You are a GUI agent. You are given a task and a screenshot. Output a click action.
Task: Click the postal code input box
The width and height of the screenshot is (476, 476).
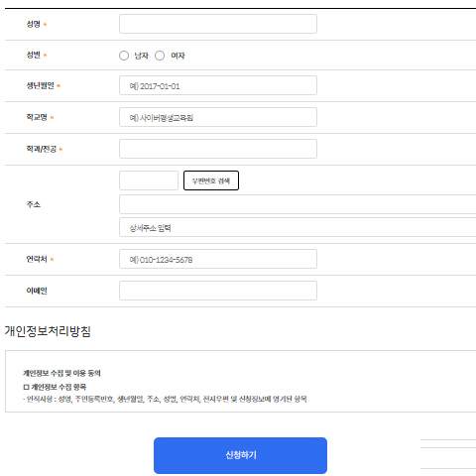149,180
